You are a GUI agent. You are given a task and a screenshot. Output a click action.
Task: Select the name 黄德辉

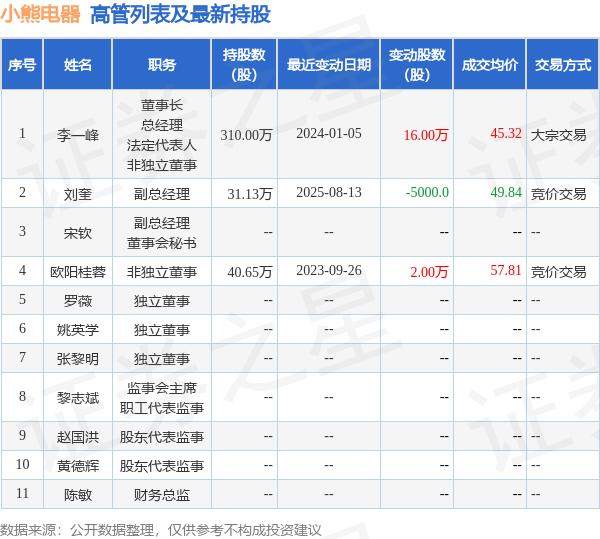tap(78, 466)
